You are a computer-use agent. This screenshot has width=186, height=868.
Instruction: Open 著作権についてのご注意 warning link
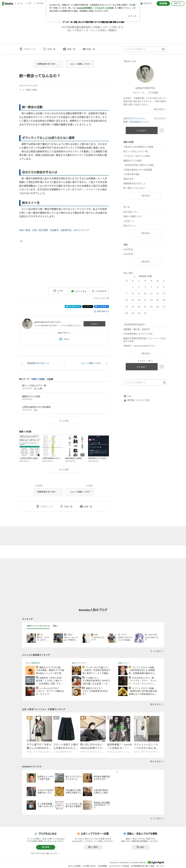pos(136,400)
